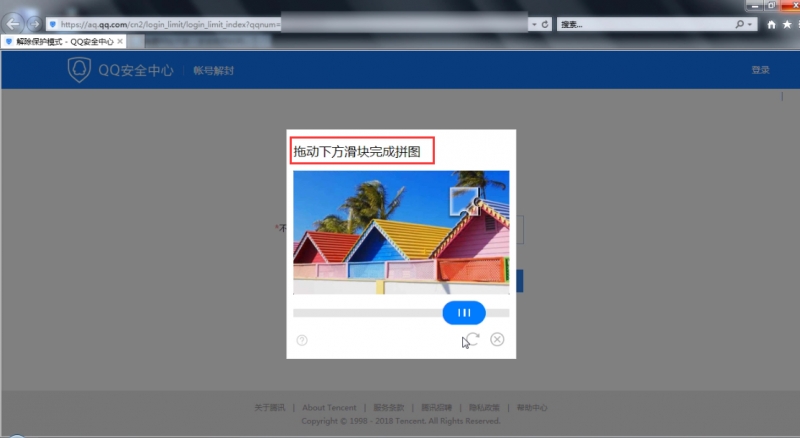Click the blue captcha slider handle
Screen dimensions: 800x438
(x=464, y=312)
